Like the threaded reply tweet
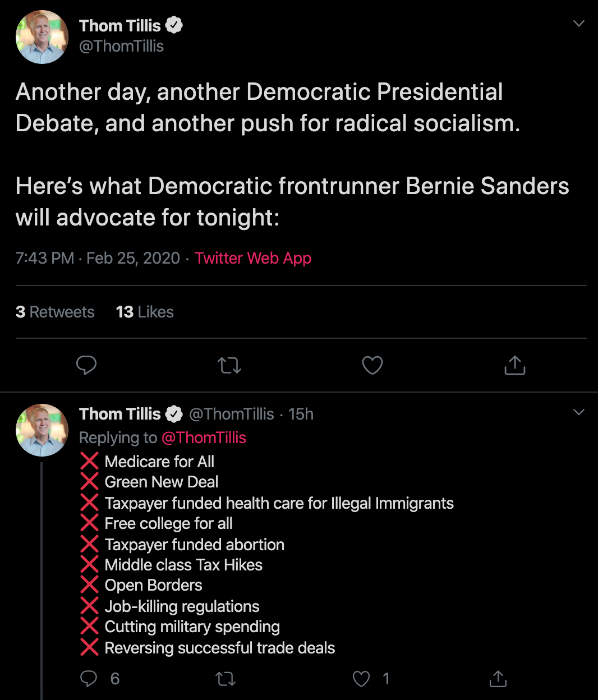The height and width of the screenshot is (700, 598). [x=361, y=679]
